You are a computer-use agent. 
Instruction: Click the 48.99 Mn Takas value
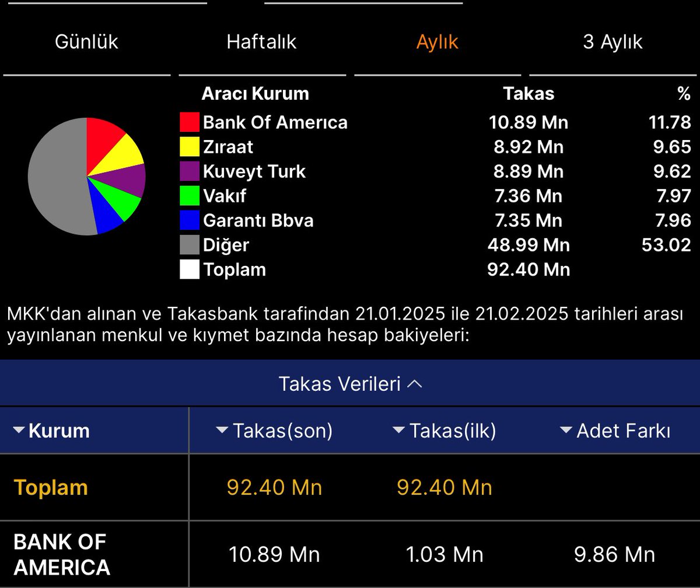coord(528,245)
